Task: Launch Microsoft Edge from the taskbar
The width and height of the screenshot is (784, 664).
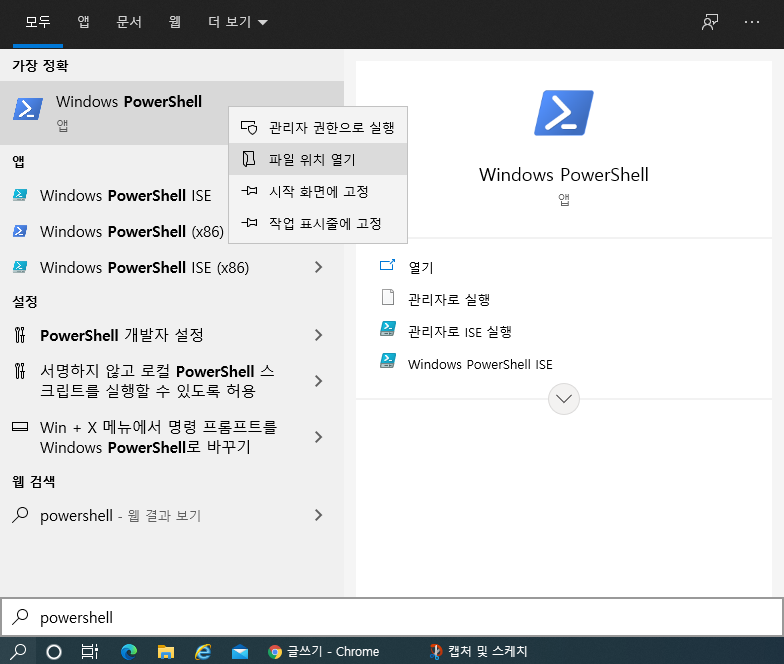Action: pos(128,652)
